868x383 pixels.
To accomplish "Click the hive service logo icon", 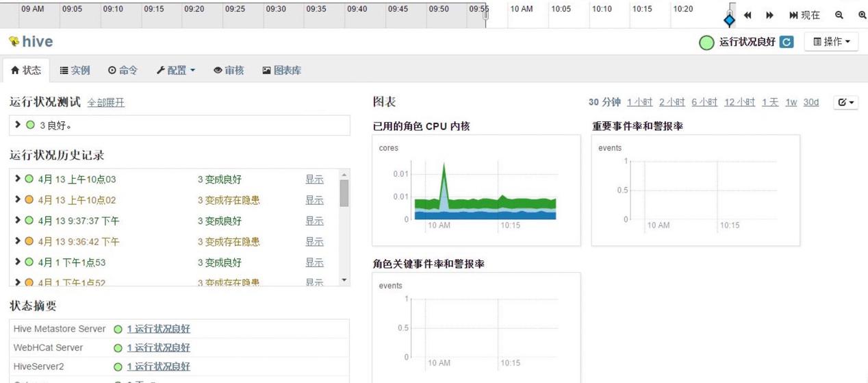I will coord(14,42).
